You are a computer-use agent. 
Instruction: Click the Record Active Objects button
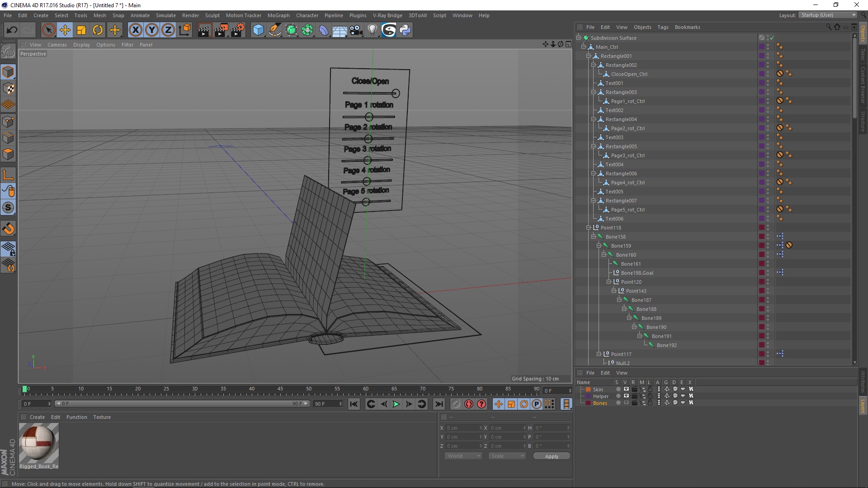click(x=456, y=404)
